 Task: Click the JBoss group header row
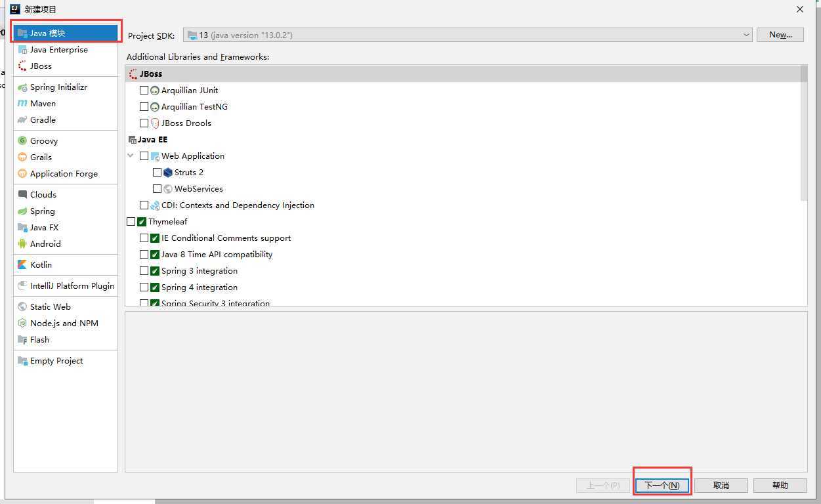[x=463, y=73]
